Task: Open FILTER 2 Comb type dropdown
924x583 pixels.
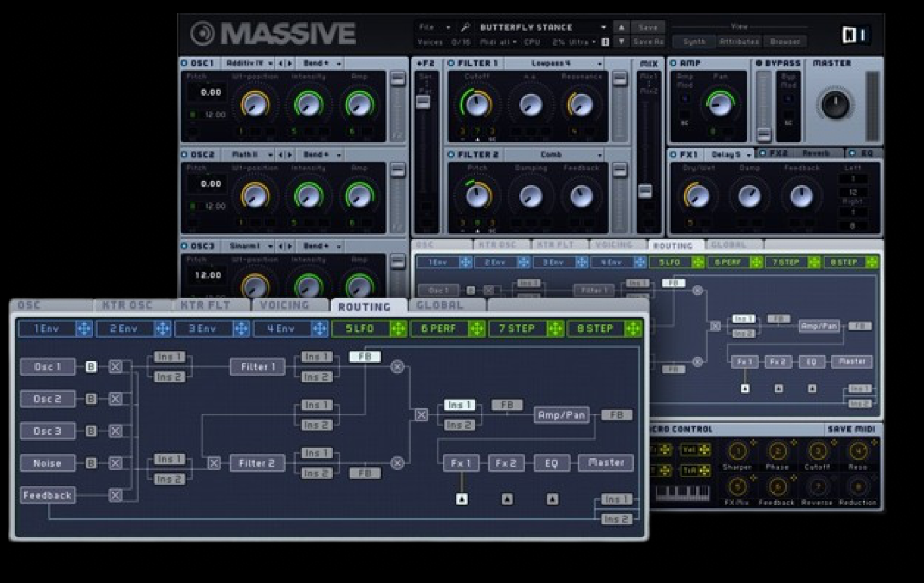Action: point(554,155)
